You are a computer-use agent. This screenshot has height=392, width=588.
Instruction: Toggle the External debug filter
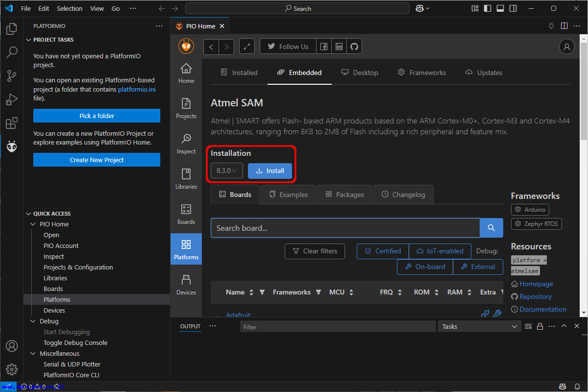tap(478, 267)
